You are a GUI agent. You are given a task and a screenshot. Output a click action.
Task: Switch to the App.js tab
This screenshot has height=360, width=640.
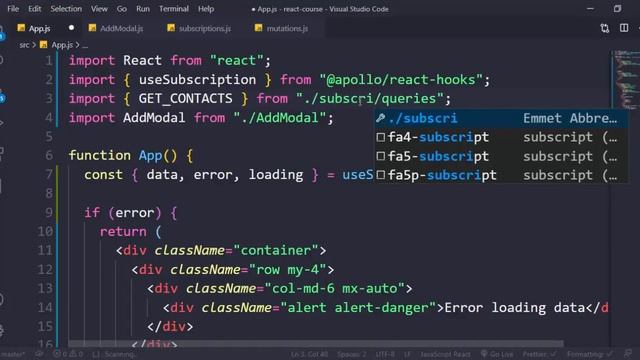[39, 28]
